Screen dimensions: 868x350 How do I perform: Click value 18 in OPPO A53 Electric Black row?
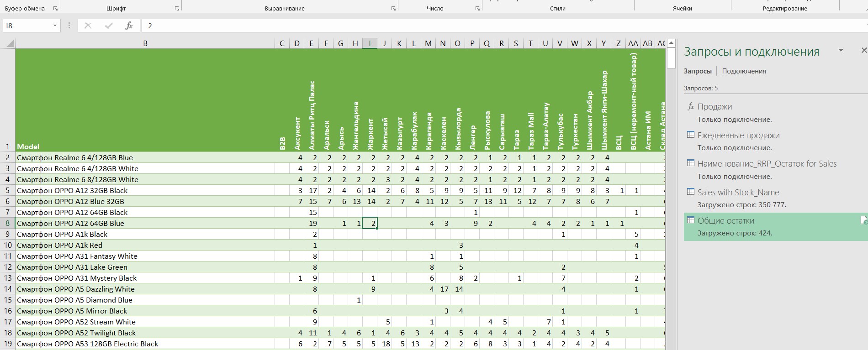[x=385, y=344]
